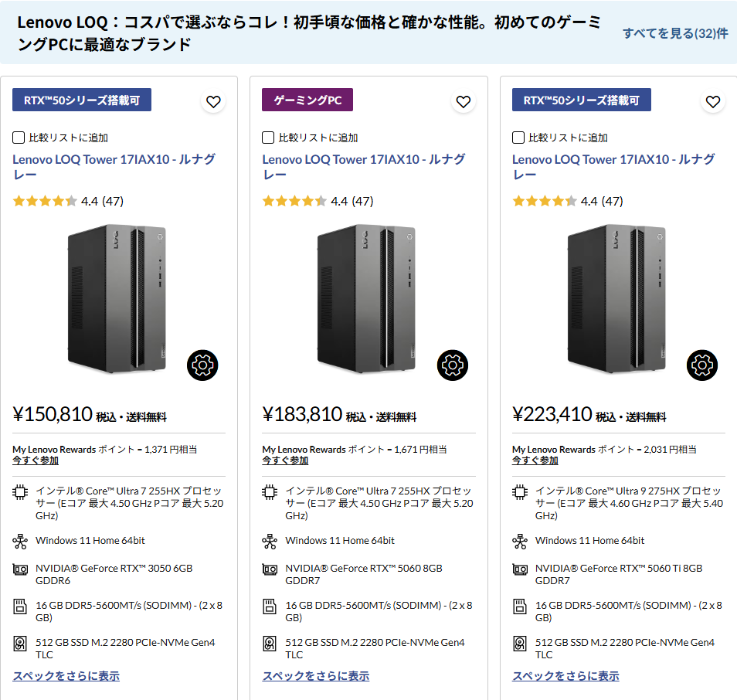The image size is (737, 700).
Task: Add the ¥183,810 product to favorites with the heart icon
Action: pyautogui.click(x=463, y=101)
